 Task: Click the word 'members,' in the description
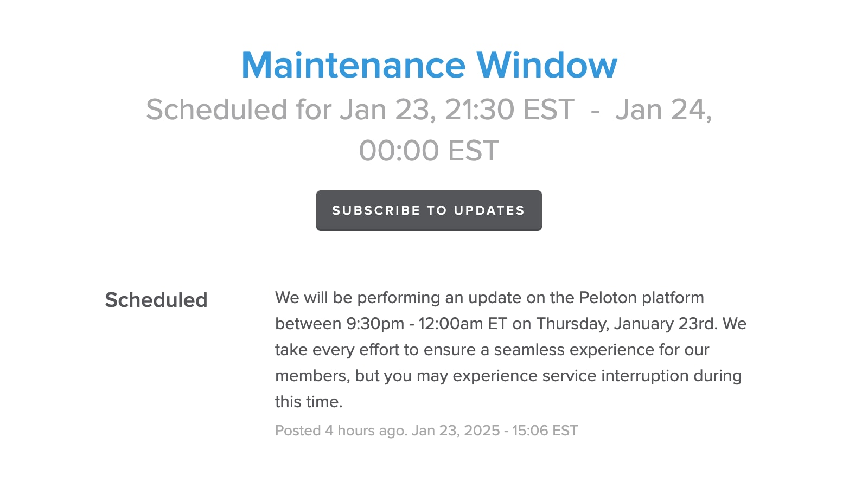point(312,376)
